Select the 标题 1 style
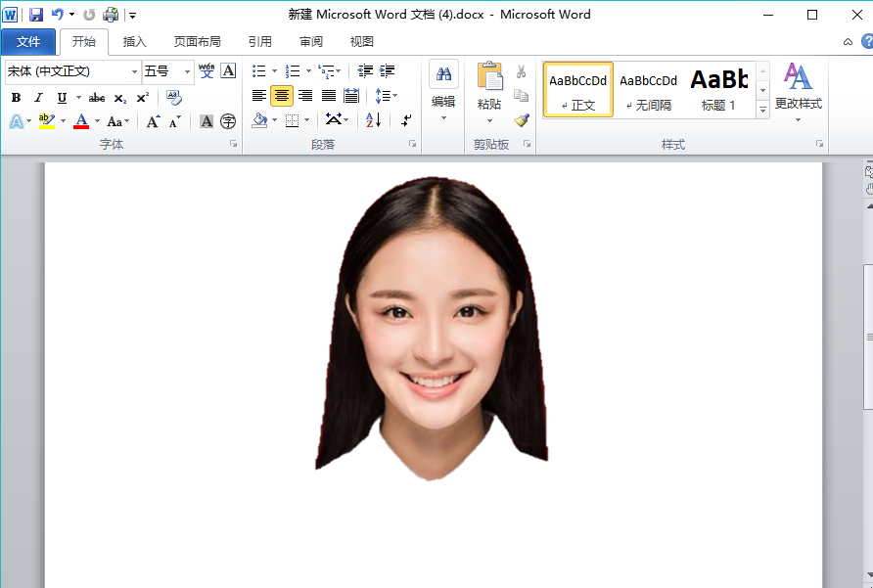873x588 pixels. coord(718,89)
